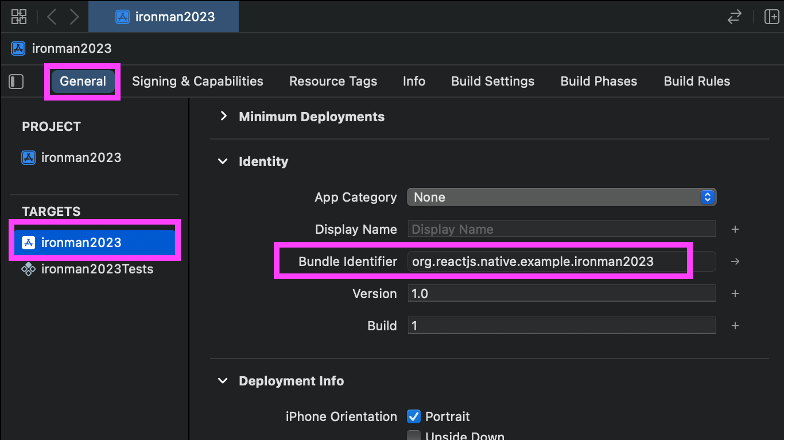Image resolution: width=785 pixels, height=441 pixels.
Task: Click the grid related-items icon
Action: point(19,17)
